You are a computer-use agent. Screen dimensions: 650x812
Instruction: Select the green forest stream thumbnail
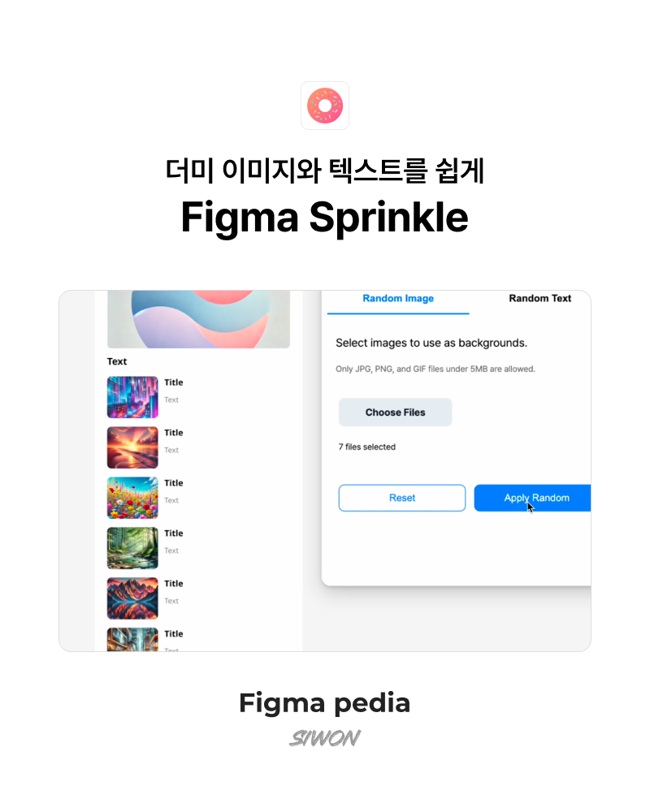pos(132,548)
